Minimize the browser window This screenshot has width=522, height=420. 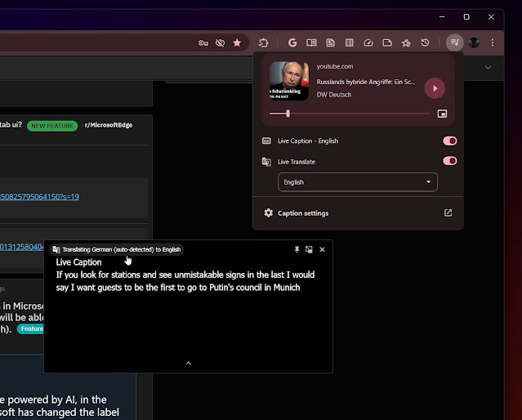442,16
